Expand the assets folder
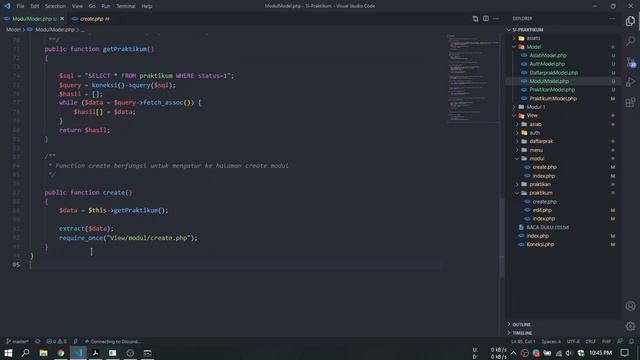This screenshot has height=360, width=640. point(533,38)
